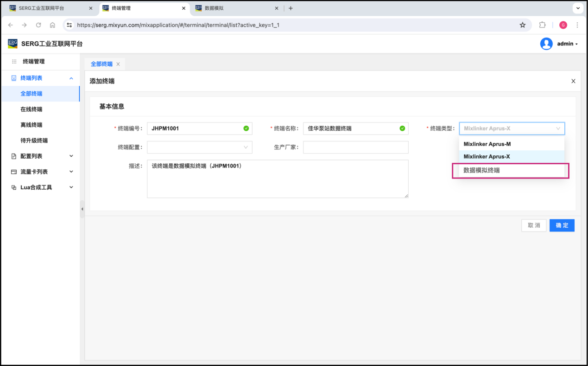Switch to the 数据模拟 browser tab
This screenshot has height=366, width=588.
(236, 8)
